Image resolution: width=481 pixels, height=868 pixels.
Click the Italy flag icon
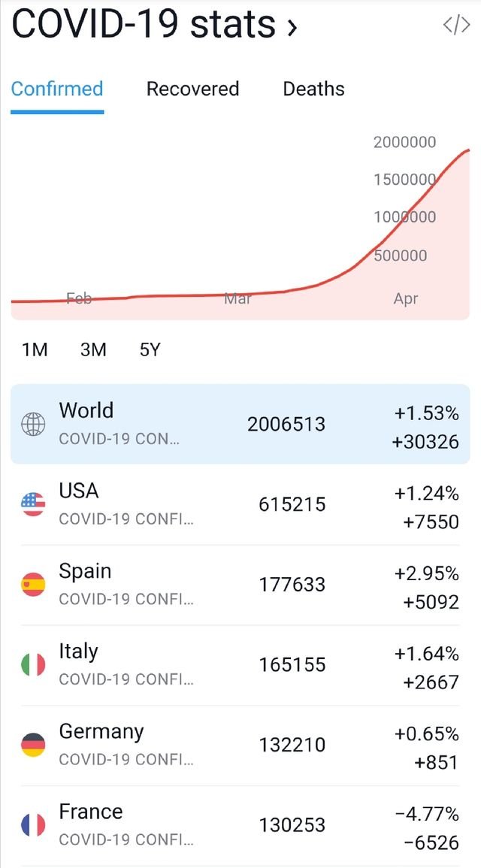[33, 665]
